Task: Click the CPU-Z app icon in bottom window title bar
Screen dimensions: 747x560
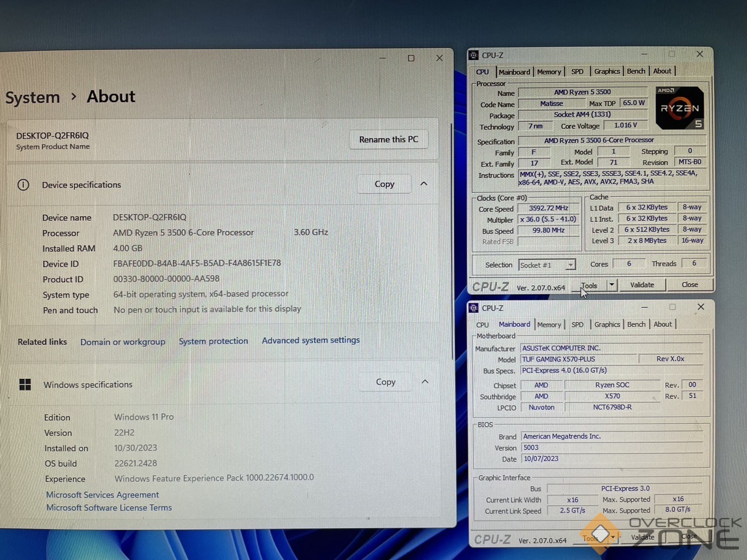Action: click(x=474, y=308)
